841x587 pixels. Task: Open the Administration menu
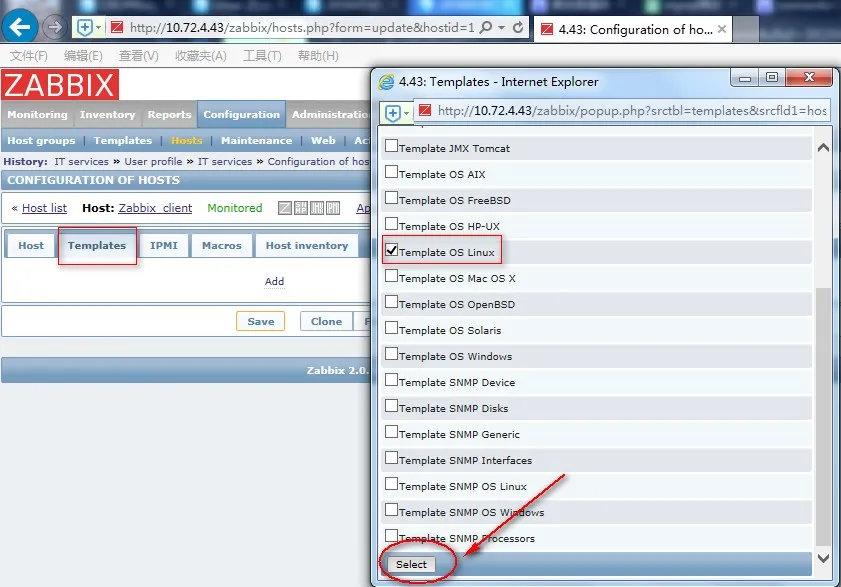click(x=329, y=114)
